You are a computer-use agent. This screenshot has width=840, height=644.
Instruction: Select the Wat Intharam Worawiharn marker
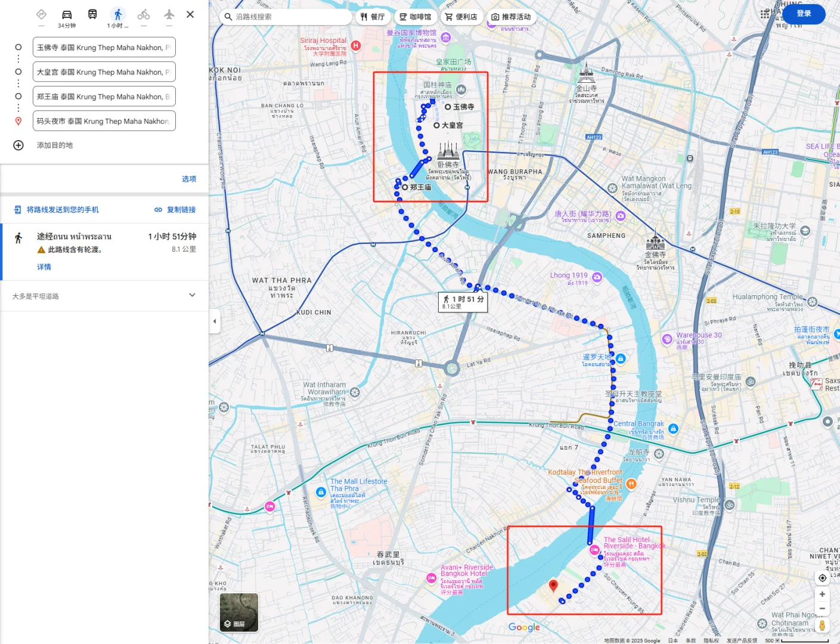pyautogui.click(x=355, y=392)
